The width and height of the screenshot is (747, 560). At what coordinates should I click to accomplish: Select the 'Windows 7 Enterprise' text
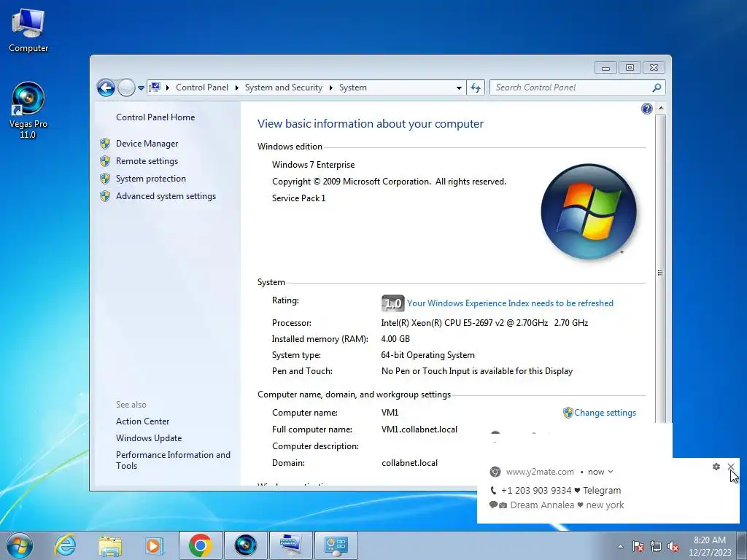(314, 165)
